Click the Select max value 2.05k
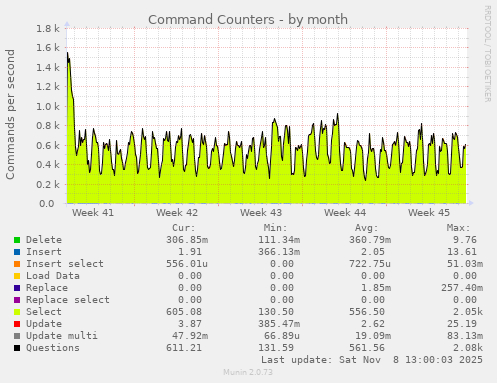 coord(468,312)
